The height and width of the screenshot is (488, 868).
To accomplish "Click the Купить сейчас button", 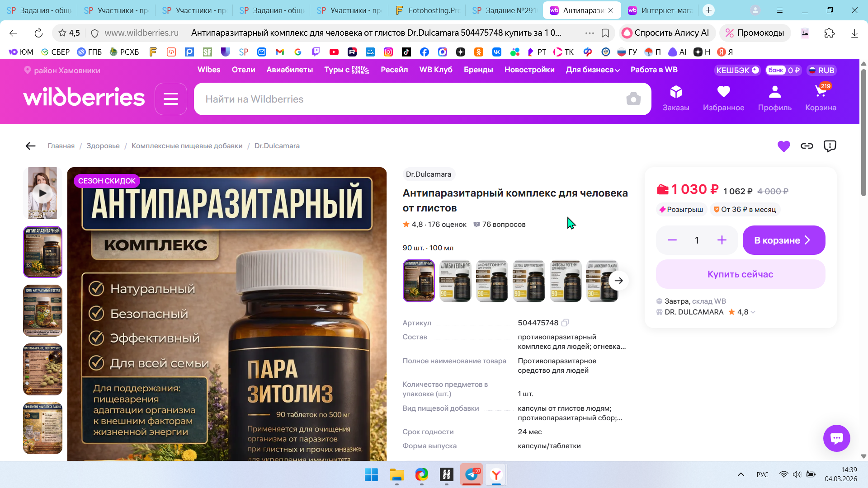I will pos(740,274).
